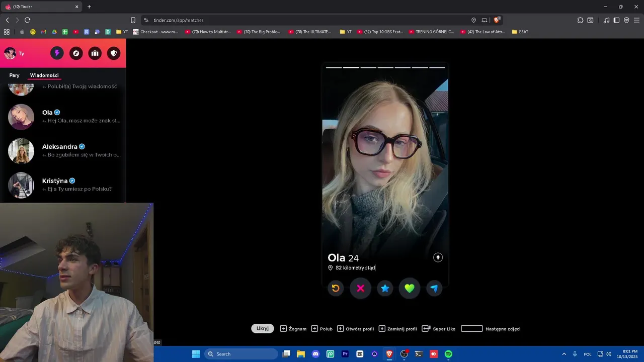Screen dimensions: 644x362
Task: Click the Polub right-arrow shortcut
Action: pos(322,329)
